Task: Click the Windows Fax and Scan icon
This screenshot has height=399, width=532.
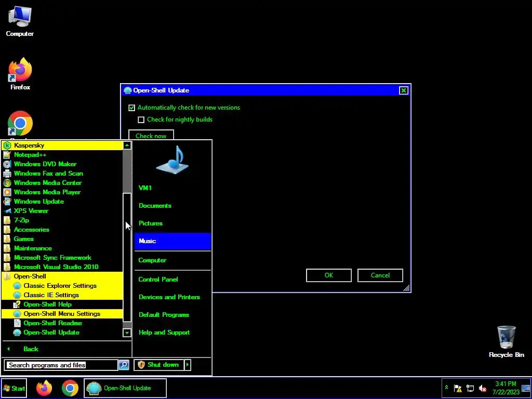Action: (x=7, y=174)
